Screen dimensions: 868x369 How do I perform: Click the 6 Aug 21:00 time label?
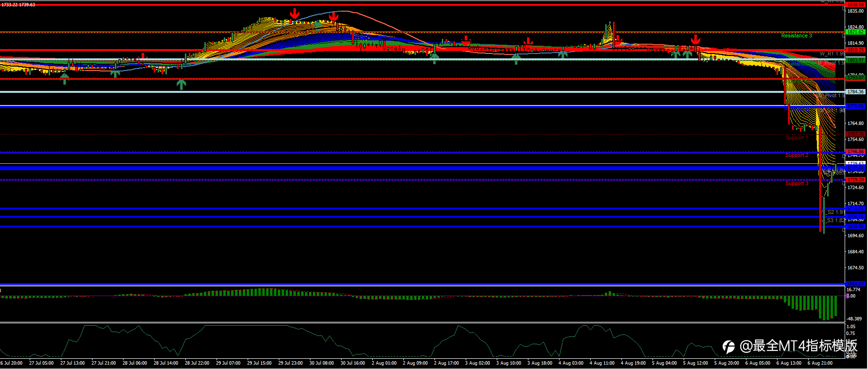[820, 363]
